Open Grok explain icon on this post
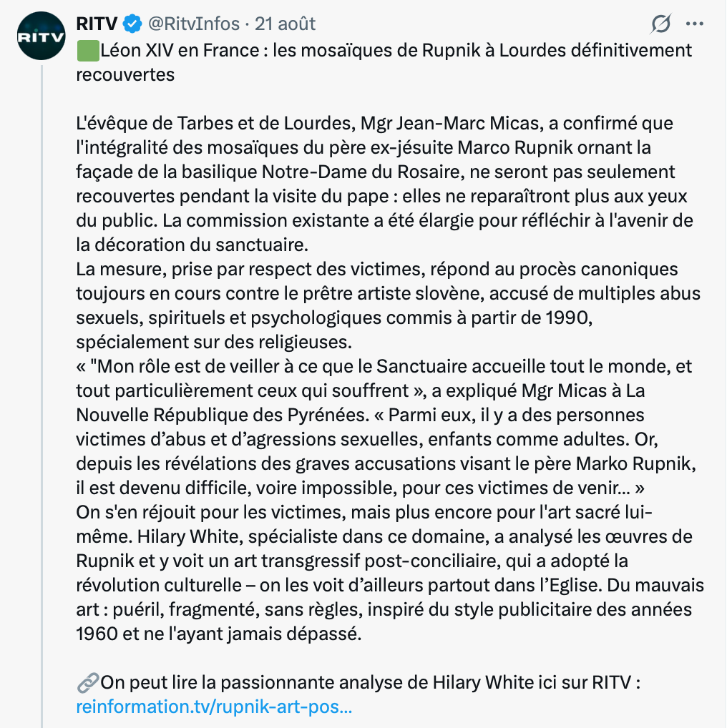This screenshot has width=727, height=728. tap(660, 24)
